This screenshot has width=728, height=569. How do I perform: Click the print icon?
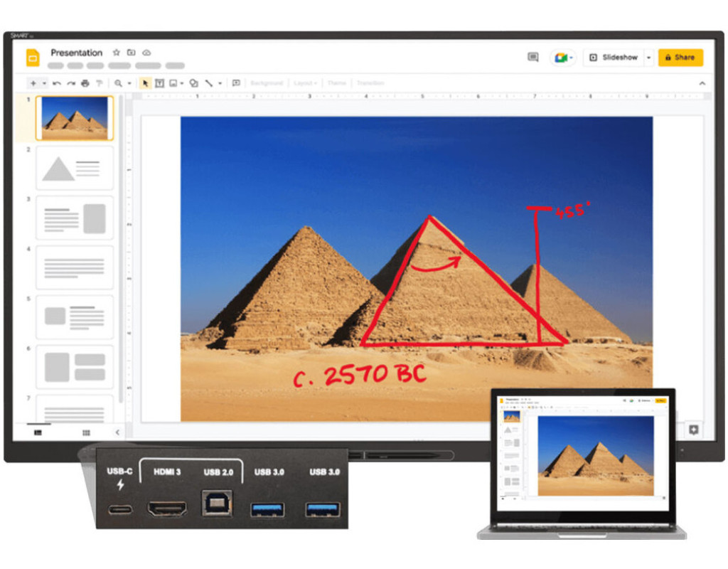click(x=85, y=83)
